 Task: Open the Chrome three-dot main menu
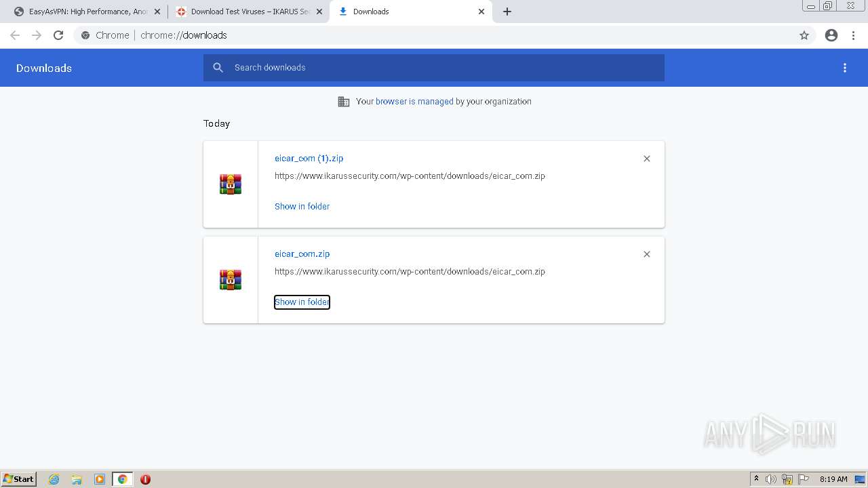pos(854,35)
